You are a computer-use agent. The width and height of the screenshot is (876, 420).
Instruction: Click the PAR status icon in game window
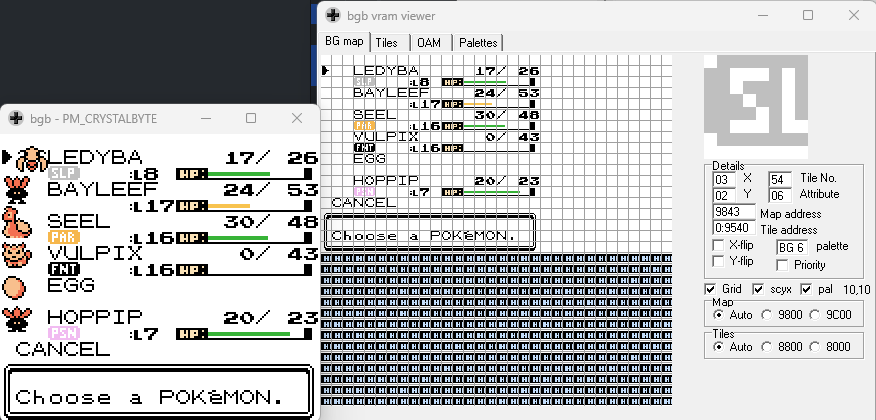click(x=64, y=237)
